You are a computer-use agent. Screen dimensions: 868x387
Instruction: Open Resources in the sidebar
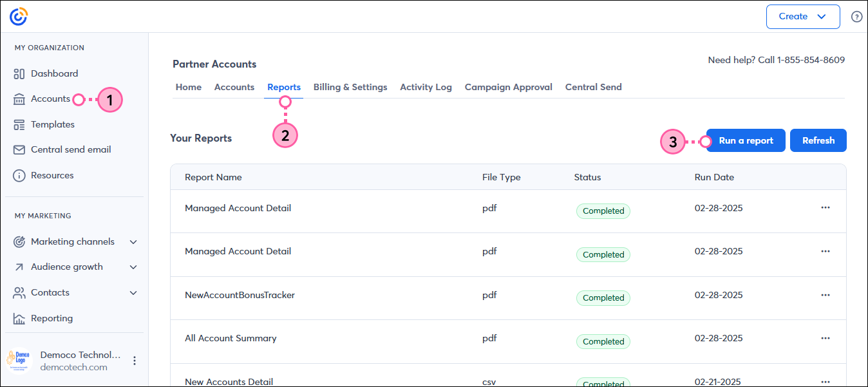tap(52, 175)
